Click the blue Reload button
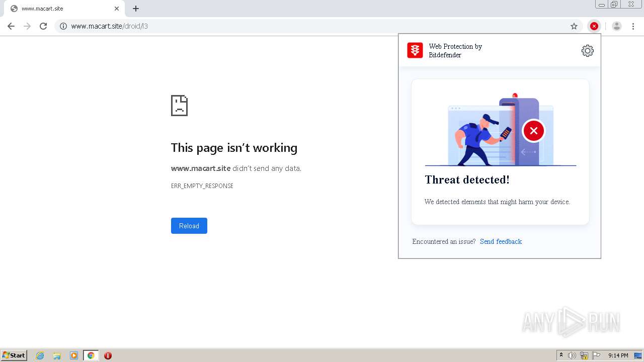 (189, 226)
